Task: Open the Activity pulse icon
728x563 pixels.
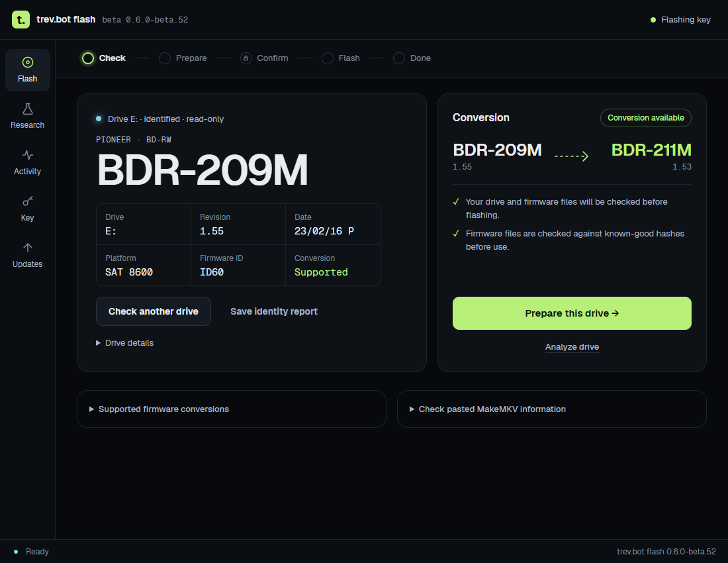Action: coord(27,155)
